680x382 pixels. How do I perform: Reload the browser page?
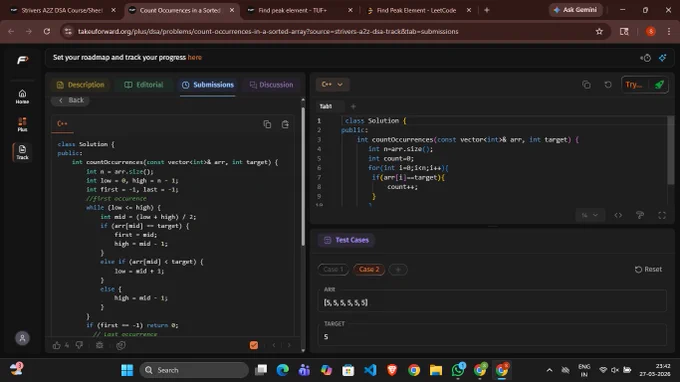[47, 31]
